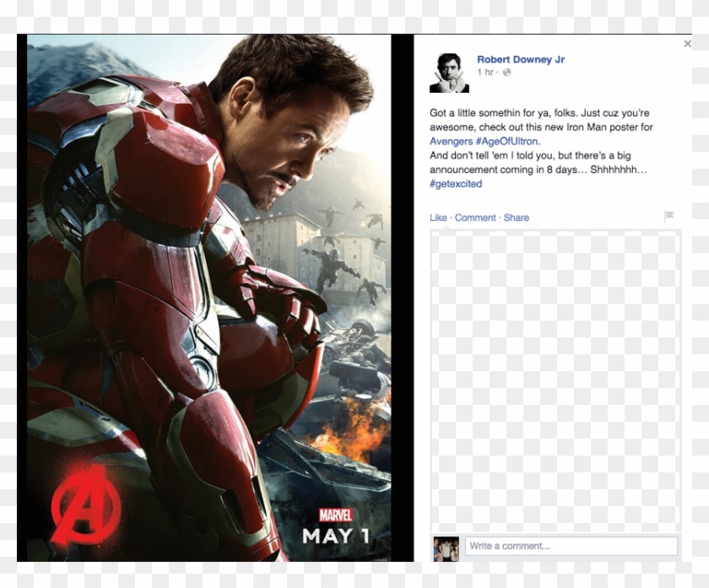The height and width of the screenshot is (588, 709).
Task: Click the red Avengers logo on the poster
Action: [85, 505]
